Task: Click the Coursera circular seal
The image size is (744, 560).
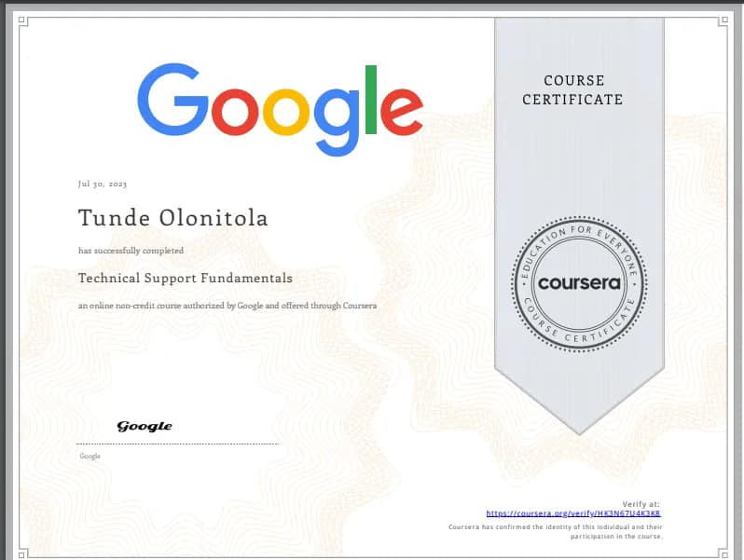Action: pos(579,283)
